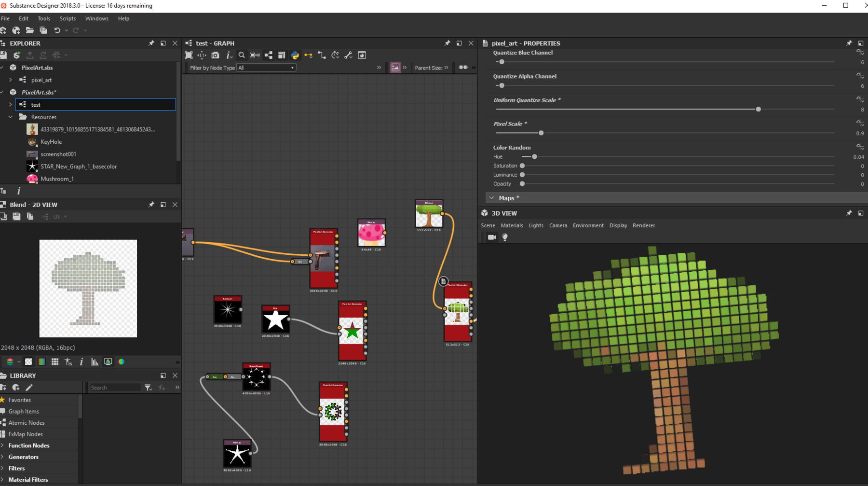Open the Edit menu
Screen dimensions: 868x486
pos(24,18)
